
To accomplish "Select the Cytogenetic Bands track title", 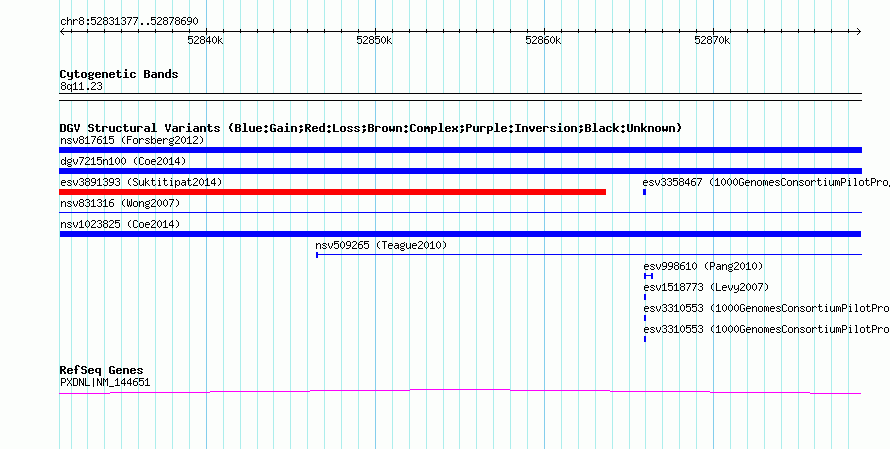I will point(119,74).
